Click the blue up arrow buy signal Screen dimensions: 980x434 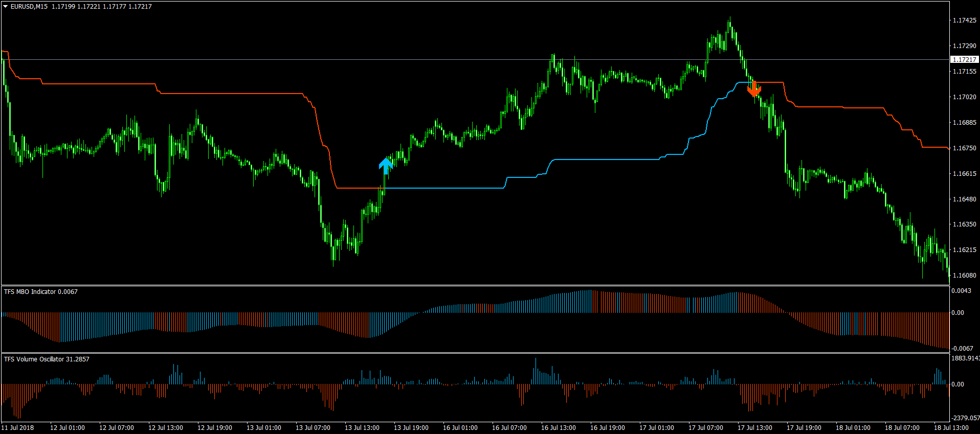click(x=386, y=165)
